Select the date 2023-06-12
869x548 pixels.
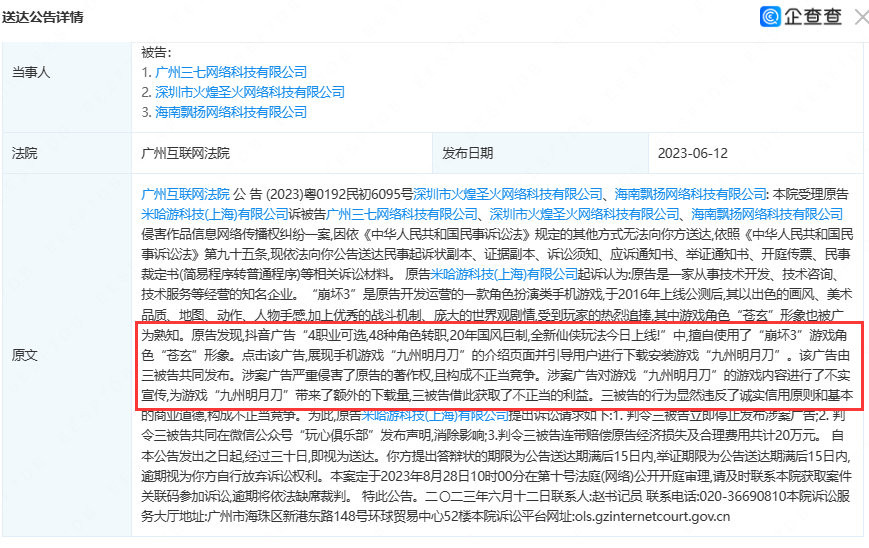pos(693,153)
